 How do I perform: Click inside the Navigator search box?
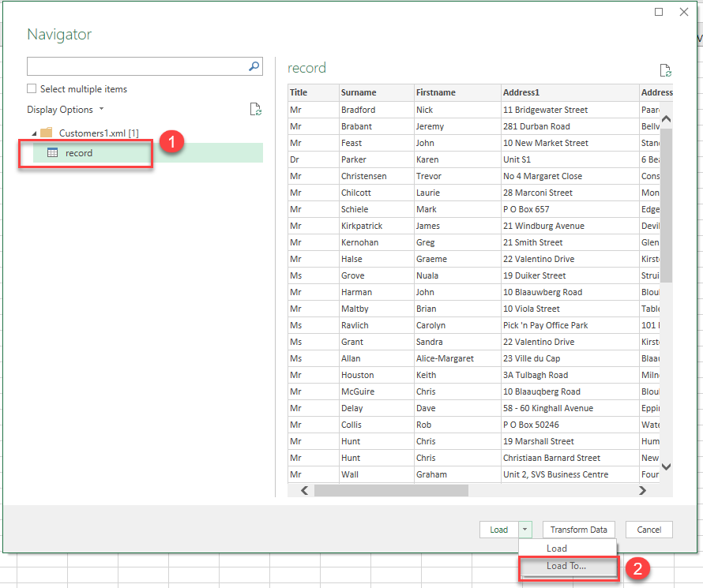point(136,67)
